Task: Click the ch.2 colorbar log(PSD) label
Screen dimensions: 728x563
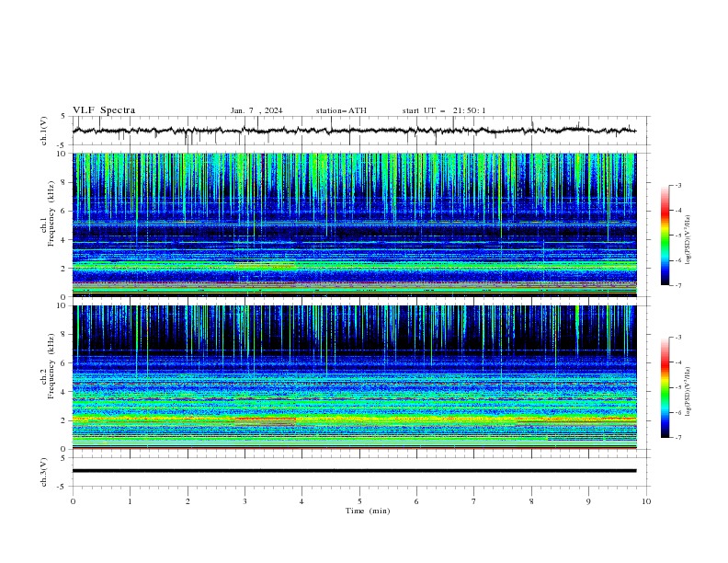Action: pyautogui.click(x=688, y=392)
